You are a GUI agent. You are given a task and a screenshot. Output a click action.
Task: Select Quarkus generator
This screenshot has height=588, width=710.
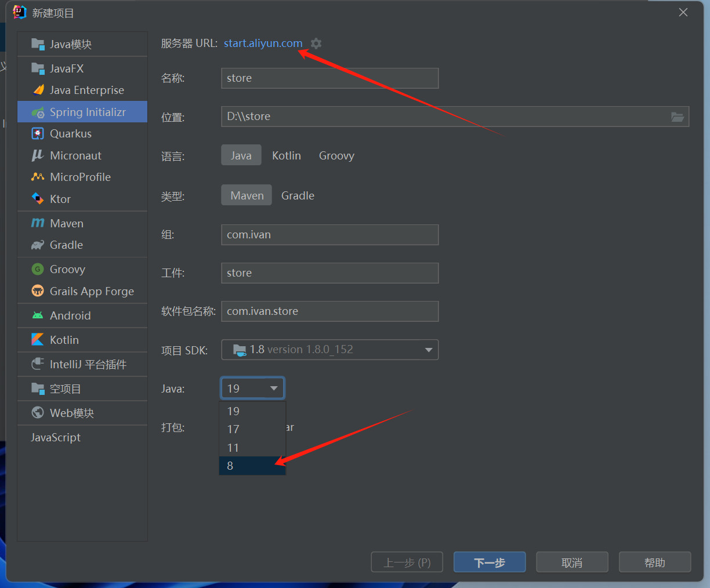(82, 133)
